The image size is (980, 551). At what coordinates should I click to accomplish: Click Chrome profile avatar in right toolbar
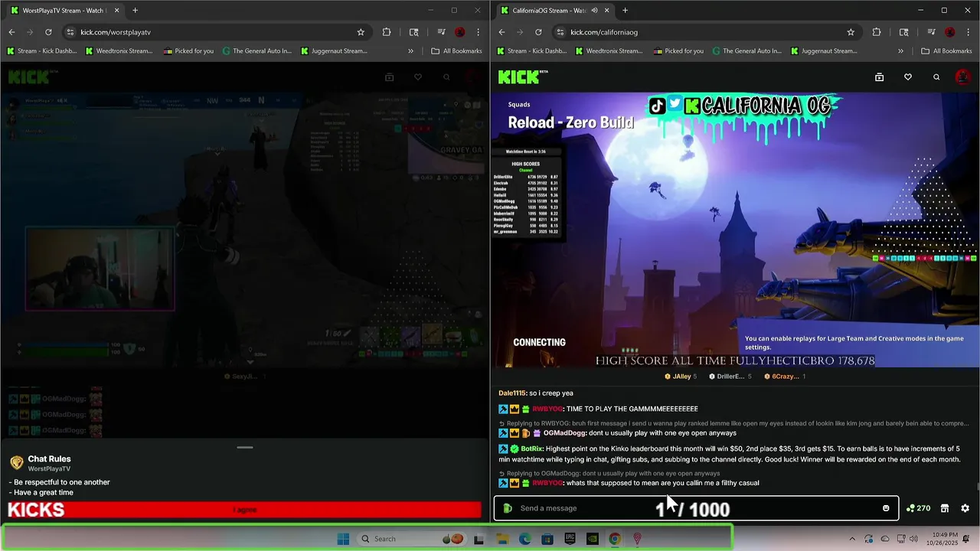pos(950,32)
